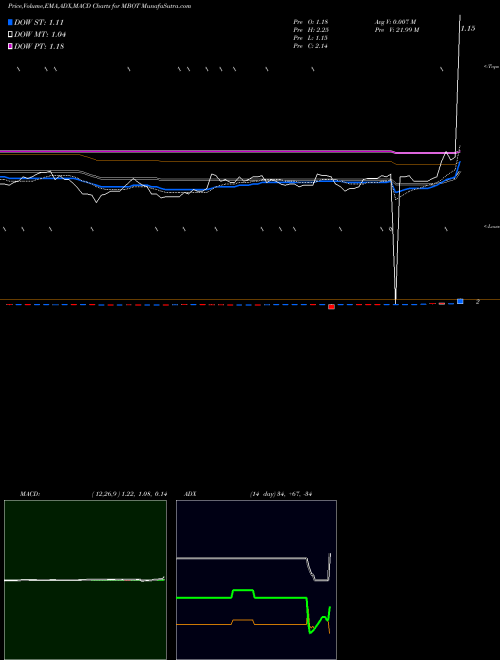Click the 'Pre H: 2.25' high value
500x660 pixels.
311,30
